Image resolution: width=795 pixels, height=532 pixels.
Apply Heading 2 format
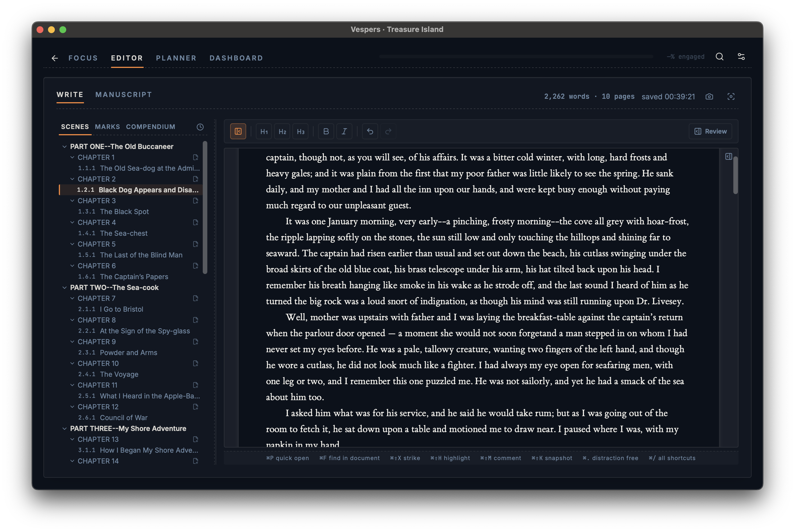point(282,131)
